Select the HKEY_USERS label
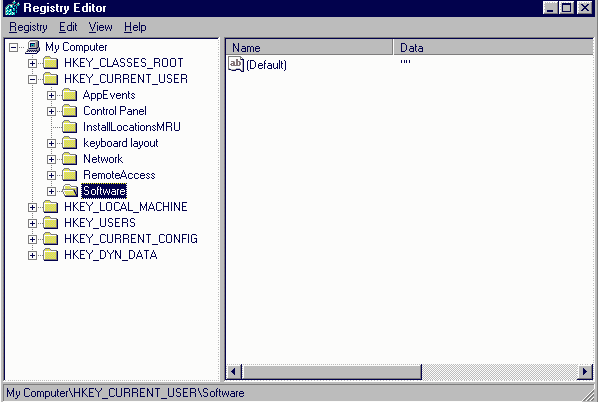This screenshot has width=598, height=402. tap(100, 223)
